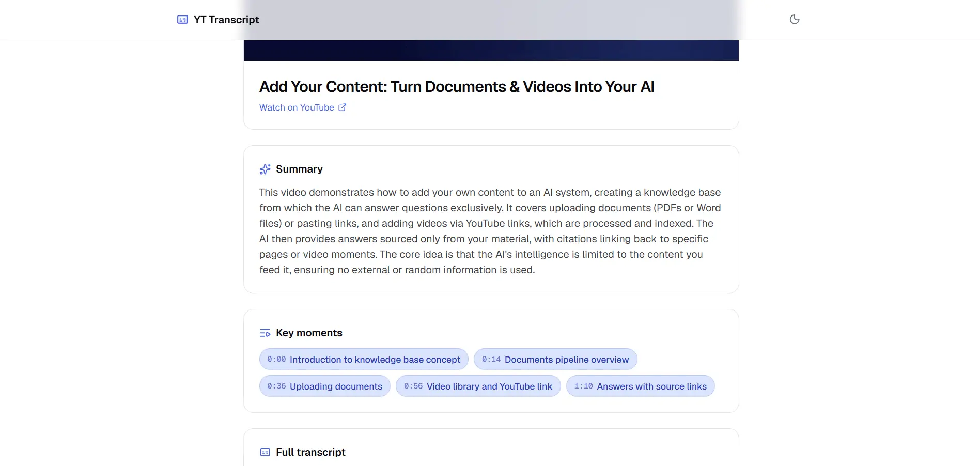Select 0:56 Video library and YouTube link chip
This screenshot has width=980, height=466.
tap(478, 386)
